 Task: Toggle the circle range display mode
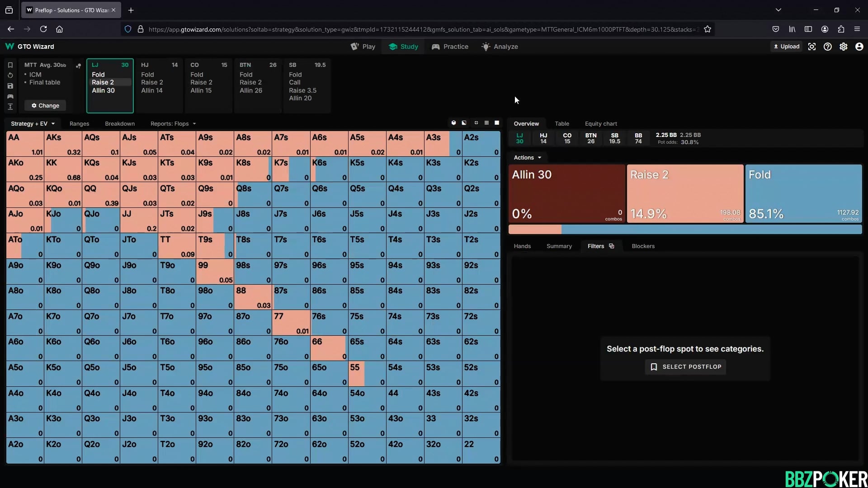454,123
